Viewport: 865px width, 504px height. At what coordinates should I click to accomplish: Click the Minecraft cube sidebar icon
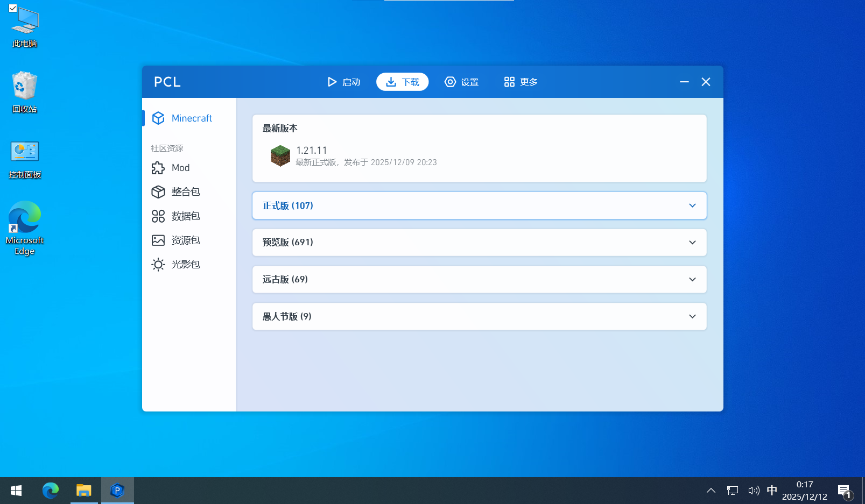pyautogui.click(x=158, y=118)
